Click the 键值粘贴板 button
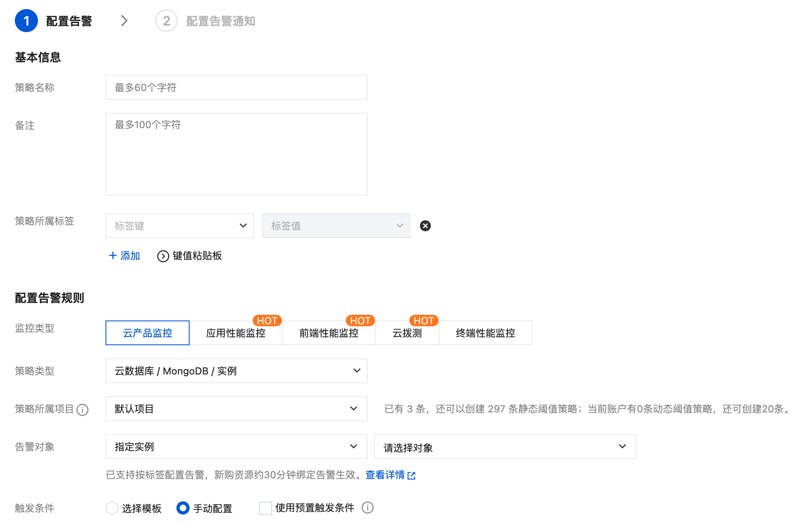 click(197, 256)
